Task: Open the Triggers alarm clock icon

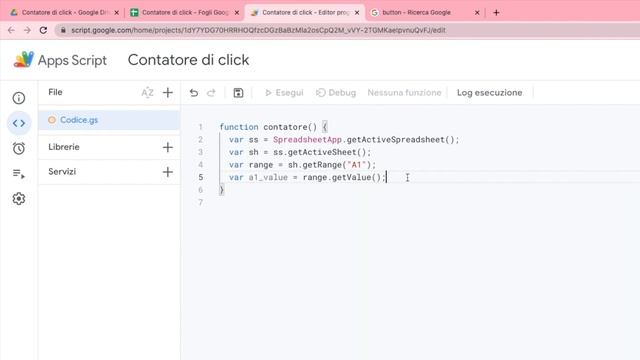Action: coord(19,149)
